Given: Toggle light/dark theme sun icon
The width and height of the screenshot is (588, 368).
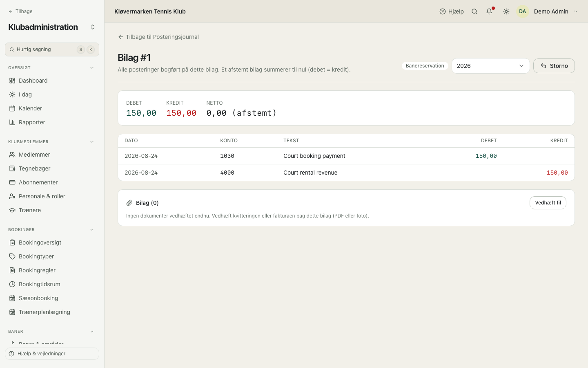Looking at the screenshot, I should [x=506, y=11].
